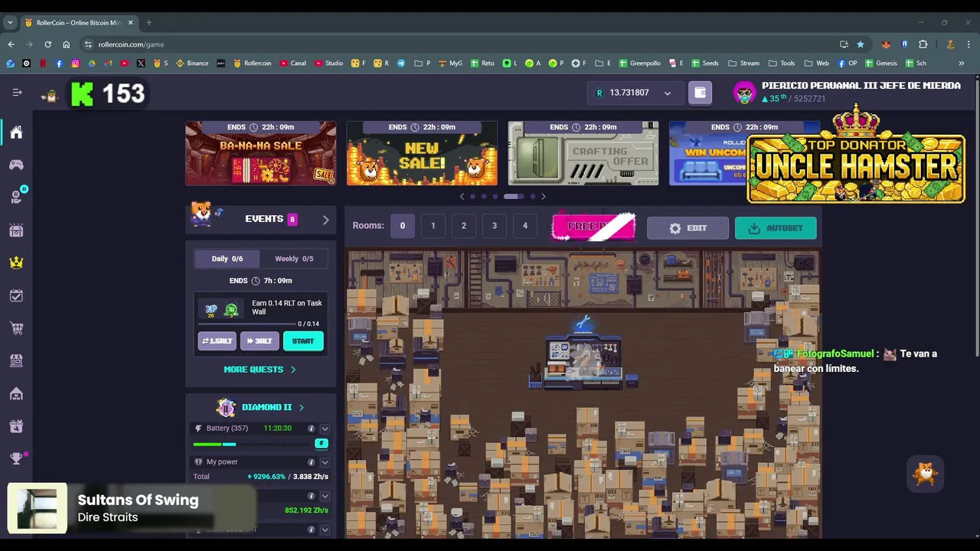The width and height of the screenshot is (980, 551).
Task: Click the 1.5RLT reroll quest button
Action: click(x=217, y=341)
